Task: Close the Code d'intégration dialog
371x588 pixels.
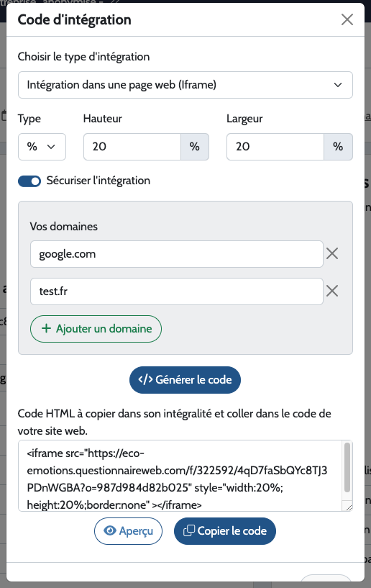Action: pos(347,19)
